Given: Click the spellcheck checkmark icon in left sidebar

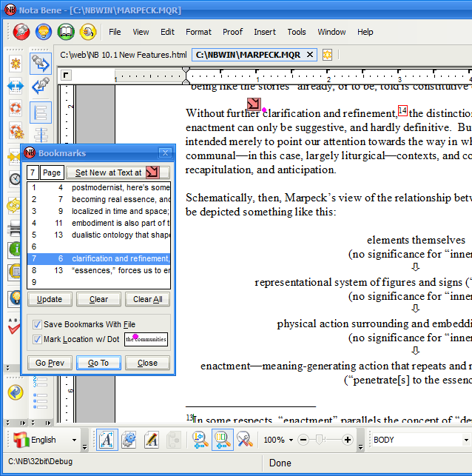Looking at the screenshot, I should [15, 325].
